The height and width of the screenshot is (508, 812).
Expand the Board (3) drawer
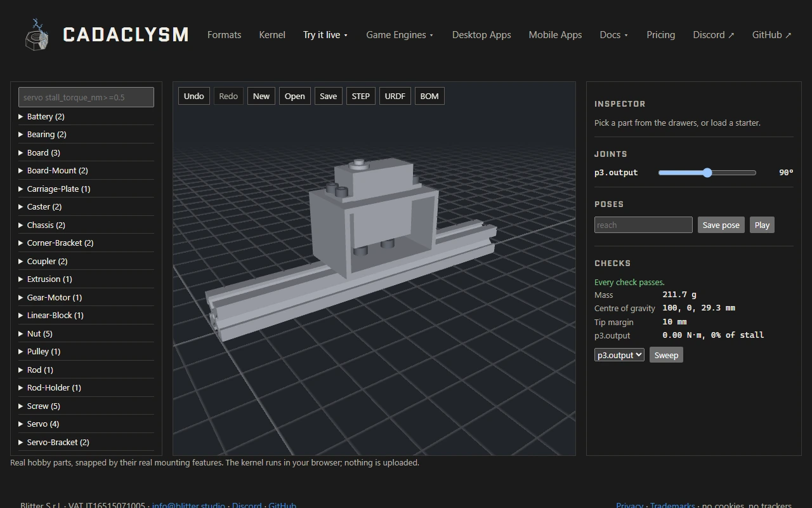point(86,153)
